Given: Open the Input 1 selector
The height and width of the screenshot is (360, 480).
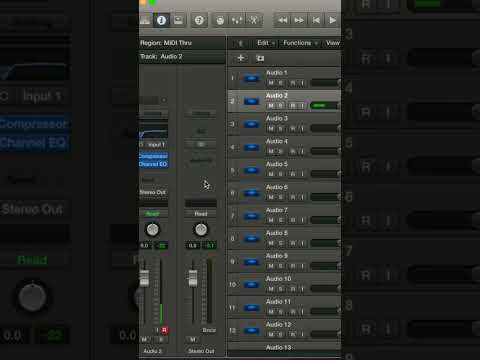Looking at the screenshot, I should 156,145.
